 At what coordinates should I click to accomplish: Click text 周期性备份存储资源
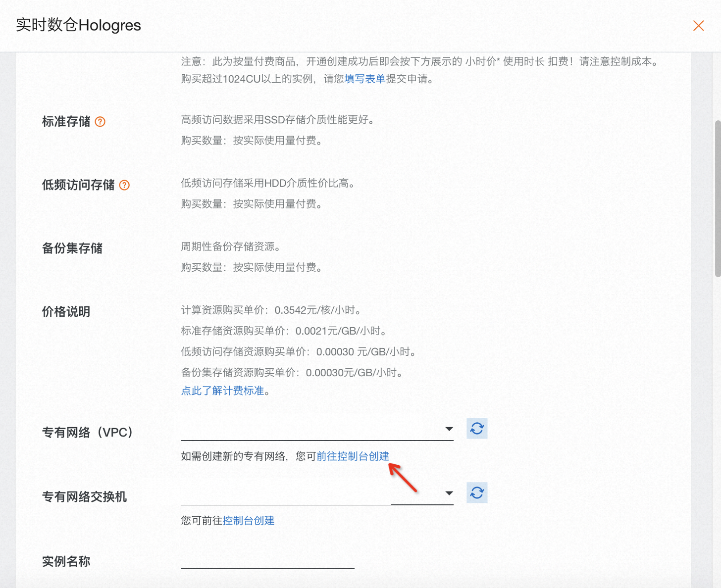pos(231,246)
